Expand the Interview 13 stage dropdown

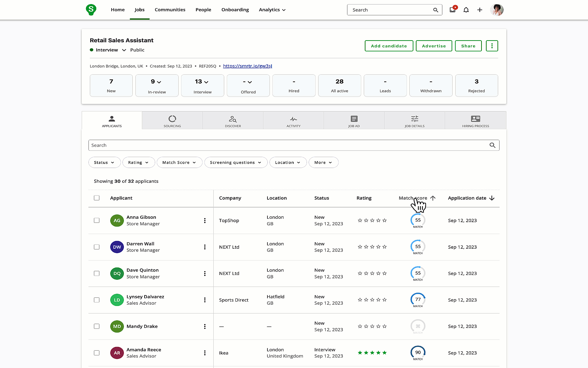point(206,82)
